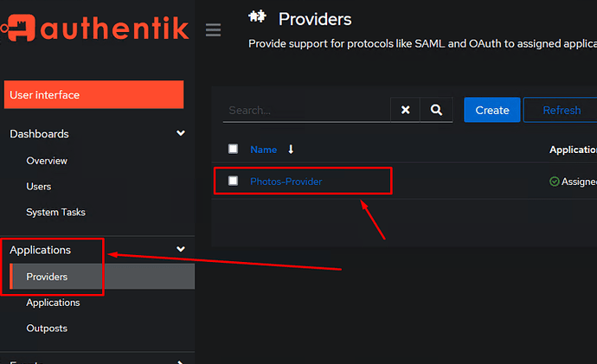Click the green Assigned checkmark icon

click(x=555, y=182)
